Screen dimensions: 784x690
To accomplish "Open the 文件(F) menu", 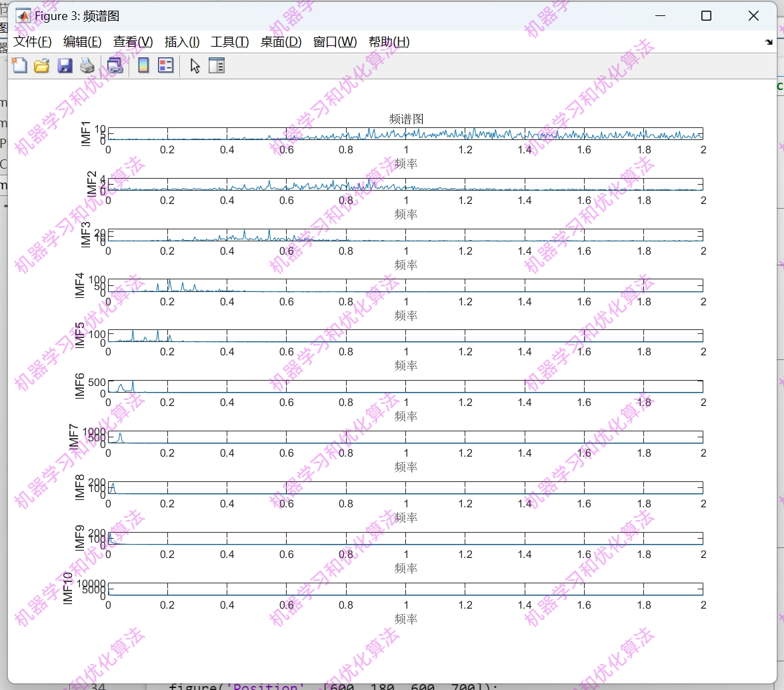I will coord(33,42).
